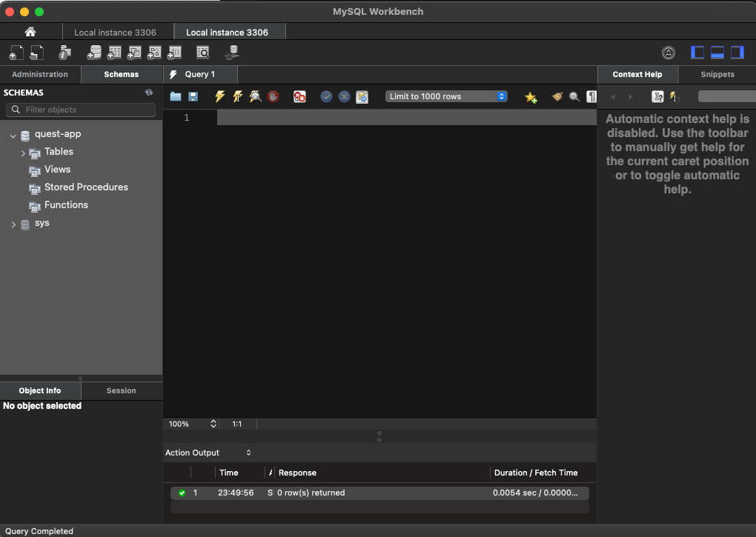The width and height of the screenshot is (756, 537).
Task: Click the context help topic field
Action: point(726,96)
